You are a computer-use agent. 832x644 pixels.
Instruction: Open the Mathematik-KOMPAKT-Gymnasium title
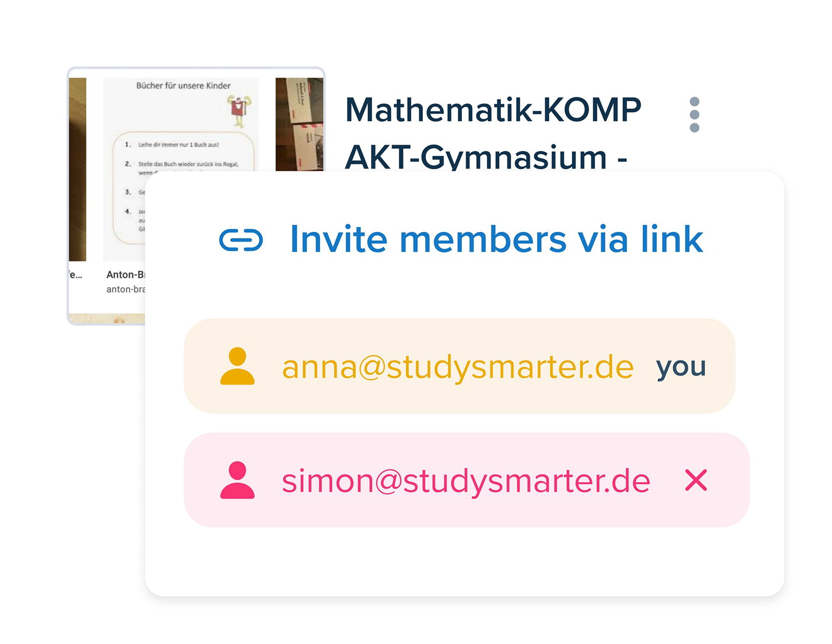click(x=492, y=133)
